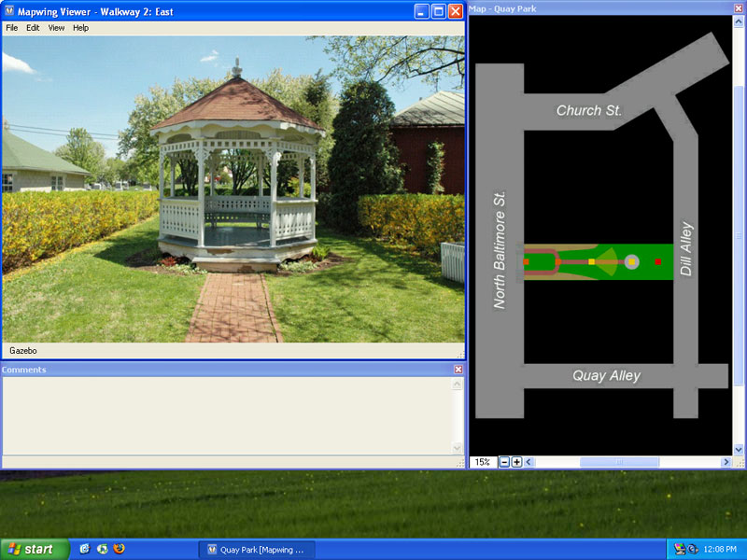
Task: Click the system tray icon beside the clock
Action: [693, 550]
